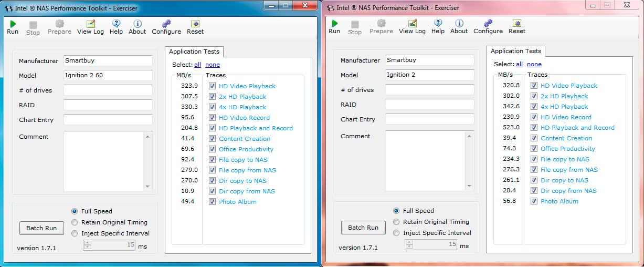Image resolution: width=644 pixels, height=267 pixels.
Task: Click Reset icon in right window
Action: coord(517,23)
